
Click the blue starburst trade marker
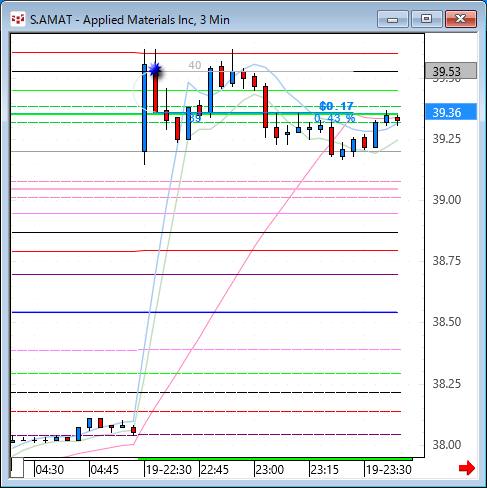(x=155, y=70)
